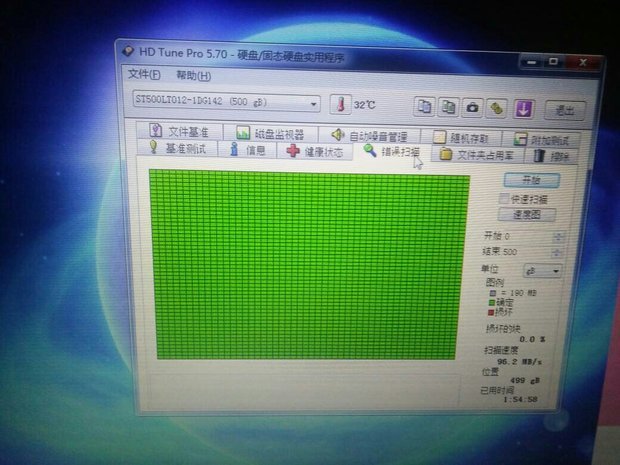Open the 单位 gB unit dropdown
620x465 pixels.
[543, 271]
